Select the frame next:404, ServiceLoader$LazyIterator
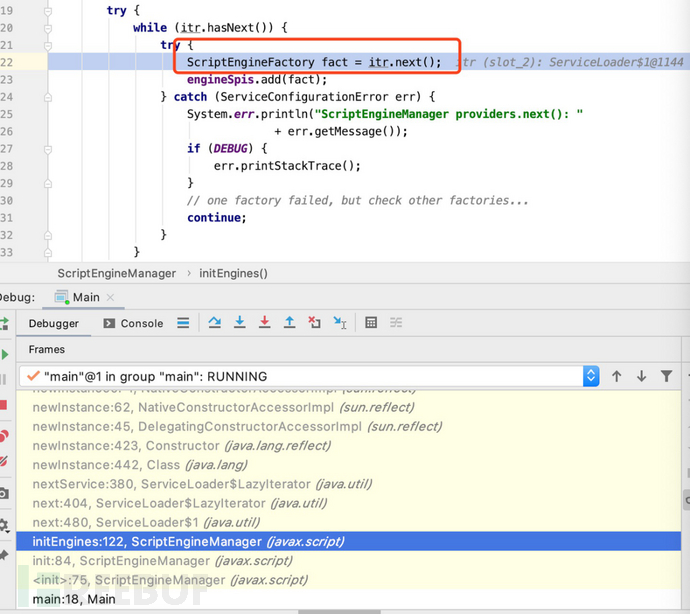 [x=349, y=503]
